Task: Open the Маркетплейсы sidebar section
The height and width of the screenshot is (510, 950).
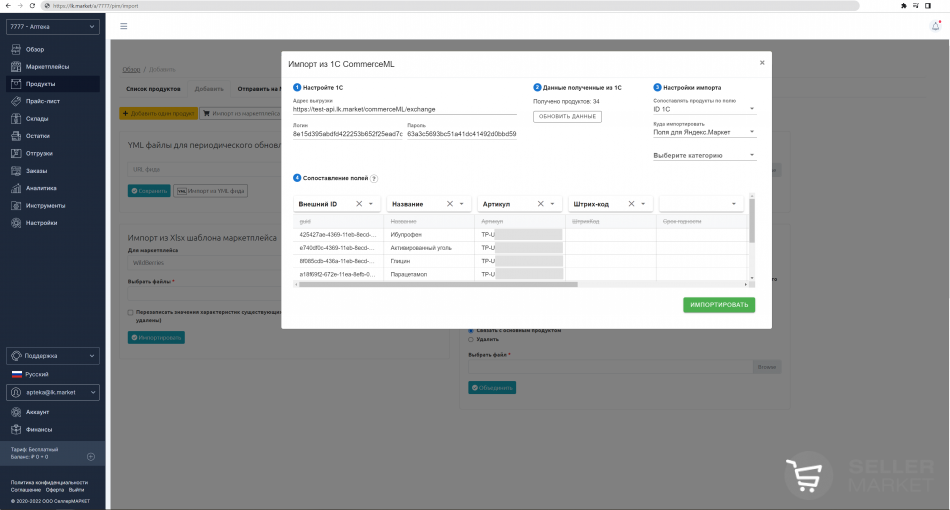Action: coord(47,66)
